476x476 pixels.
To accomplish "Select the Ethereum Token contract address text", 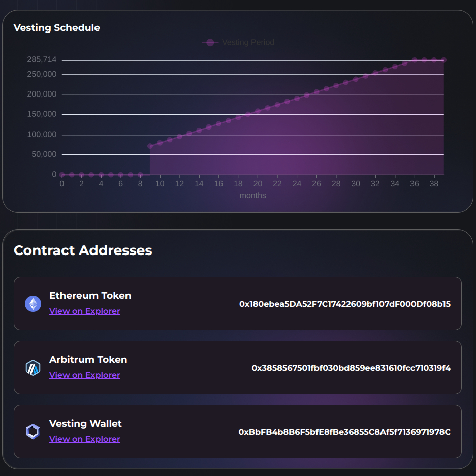I will (345, 304).
